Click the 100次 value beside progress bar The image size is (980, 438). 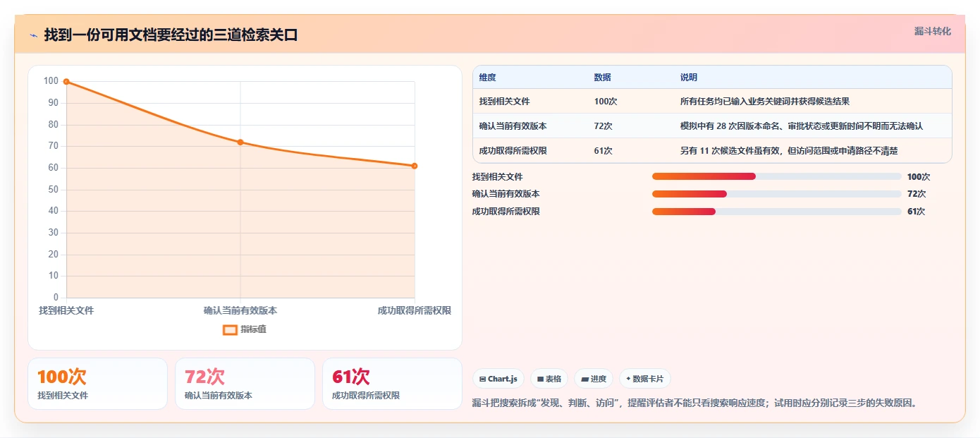coord(919,177)
